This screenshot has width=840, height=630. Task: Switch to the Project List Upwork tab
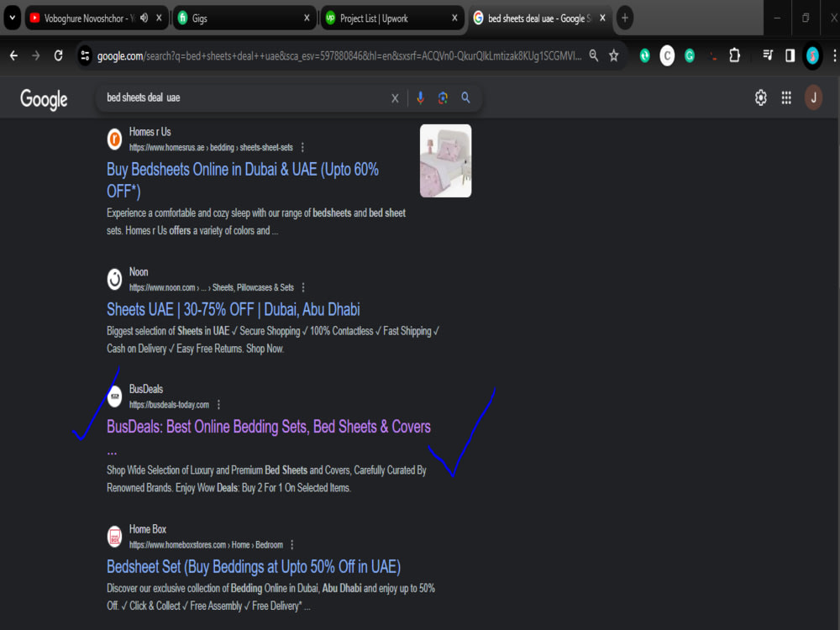(x=391, y=18)
